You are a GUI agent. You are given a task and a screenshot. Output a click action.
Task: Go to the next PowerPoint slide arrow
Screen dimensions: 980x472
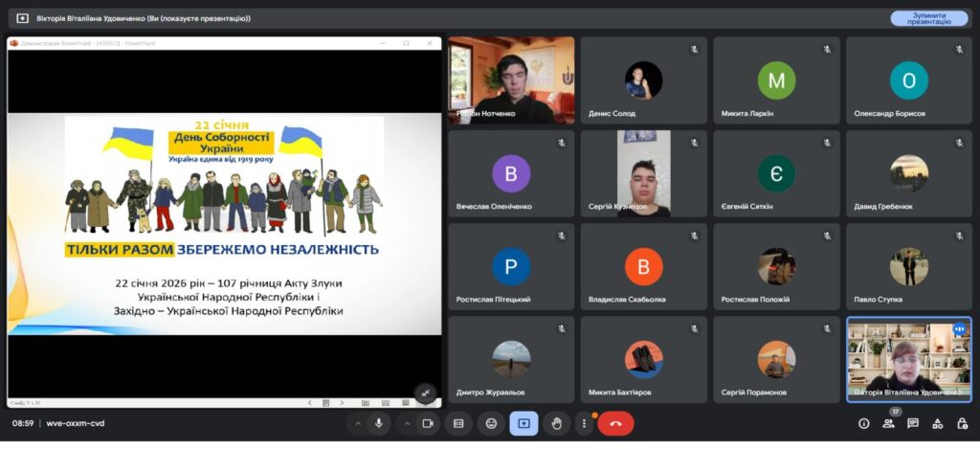click(342, 403)
